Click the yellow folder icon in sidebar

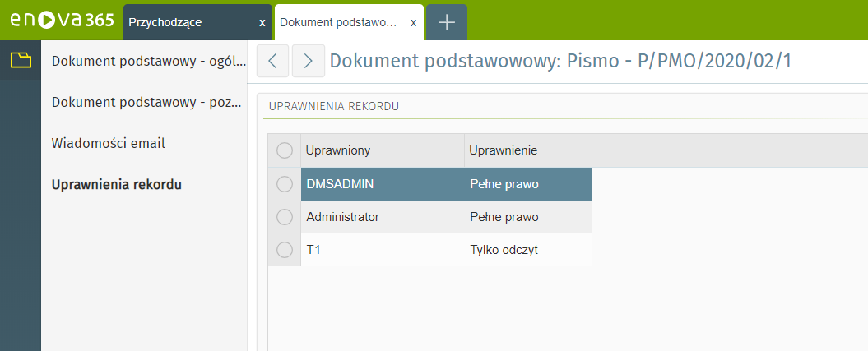[x=20, y=59]
